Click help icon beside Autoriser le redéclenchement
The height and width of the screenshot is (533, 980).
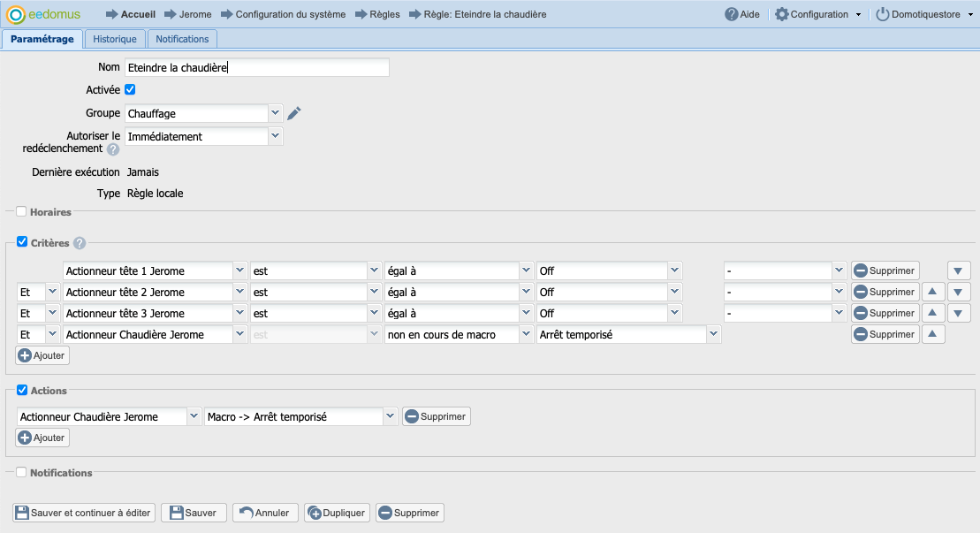113,149
